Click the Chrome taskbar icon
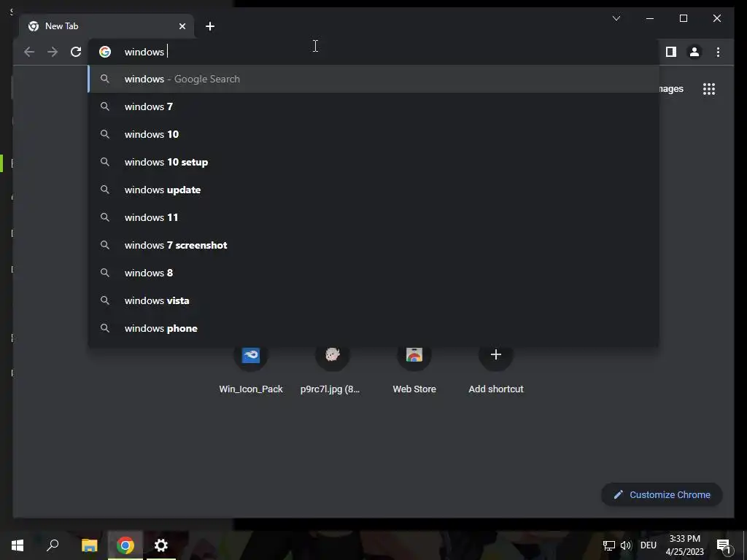 point(125,545)
